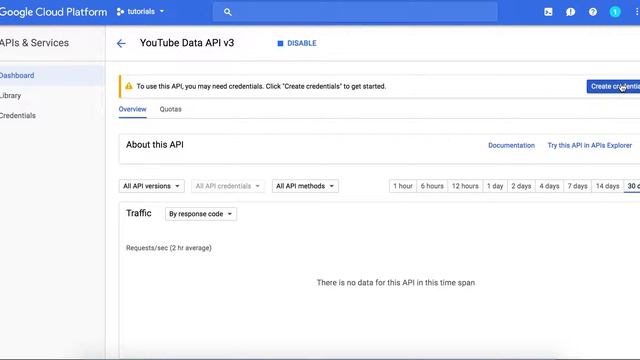Screen dimensions: 640x360
Task: Click the YouTube Data API v3 title
Action: point(187,43)
